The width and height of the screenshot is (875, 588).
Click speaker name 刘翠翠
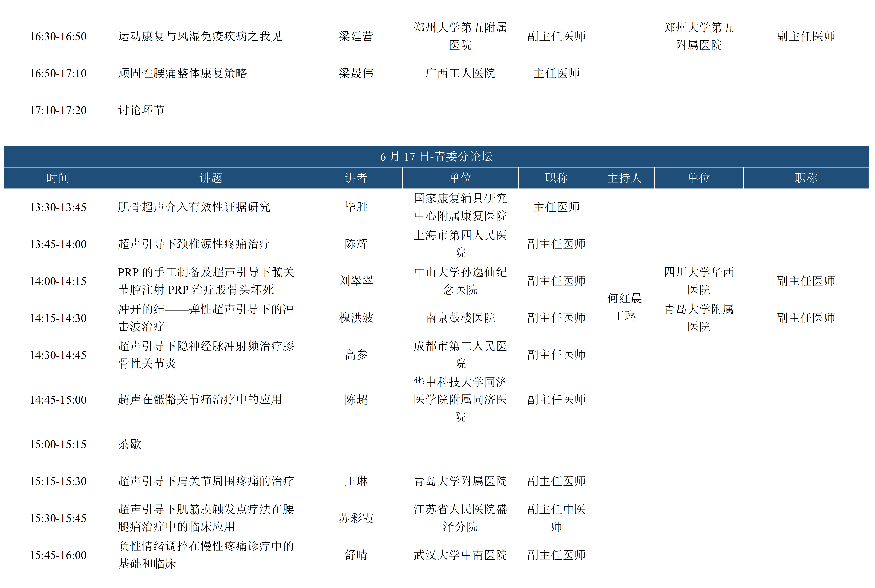point(356,281)
